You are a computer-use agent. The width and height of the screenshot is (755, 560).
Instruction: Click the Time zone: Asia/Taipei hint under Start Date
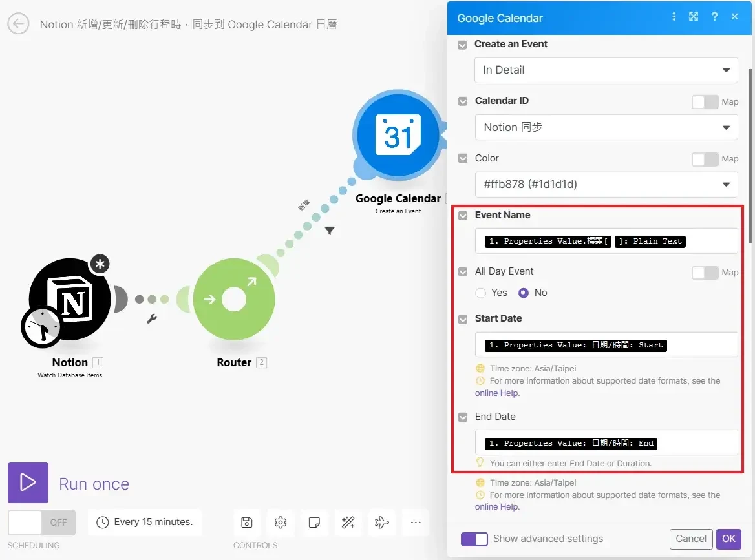tap(533, 369)
